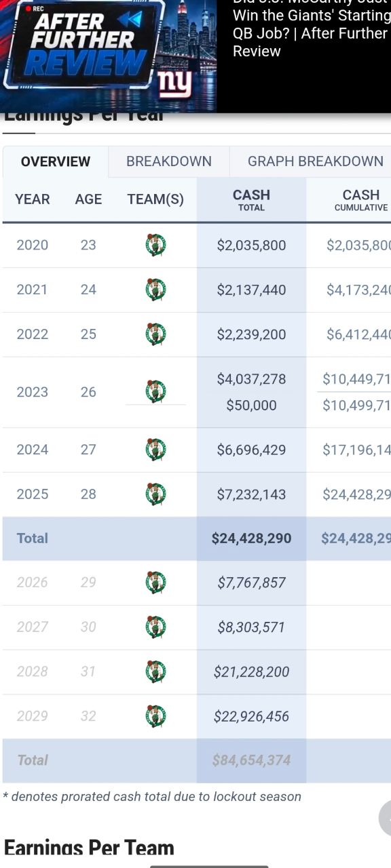Click the Team(s) column header
The height and width of the screenshot is (868, 391).
click(x=155, y=199)
